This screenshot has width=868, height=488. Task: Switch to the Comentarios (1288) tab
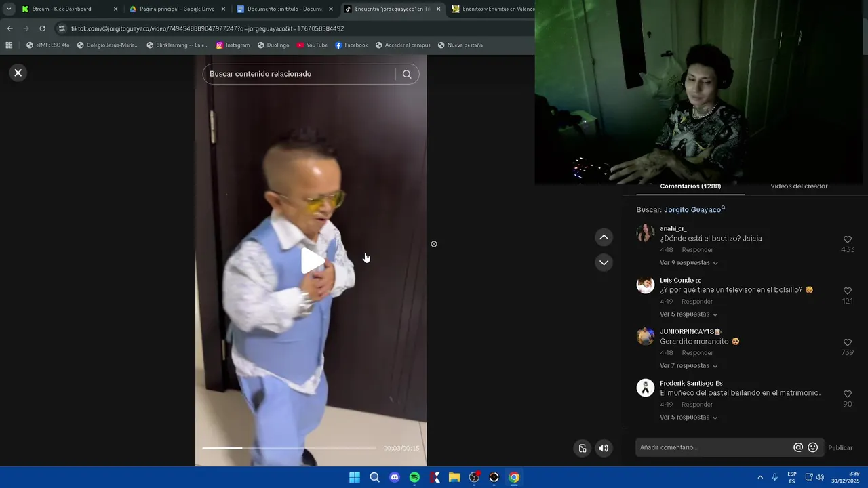(x=690, y=186)
